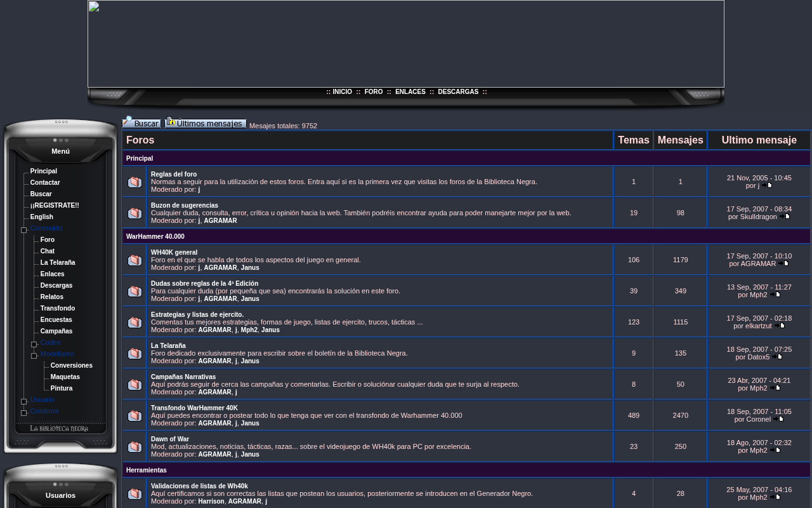This screenshot has width=812, height=508.
Task: Open the Estrategias y listas de ejercito forum
Action: point(197,315)
